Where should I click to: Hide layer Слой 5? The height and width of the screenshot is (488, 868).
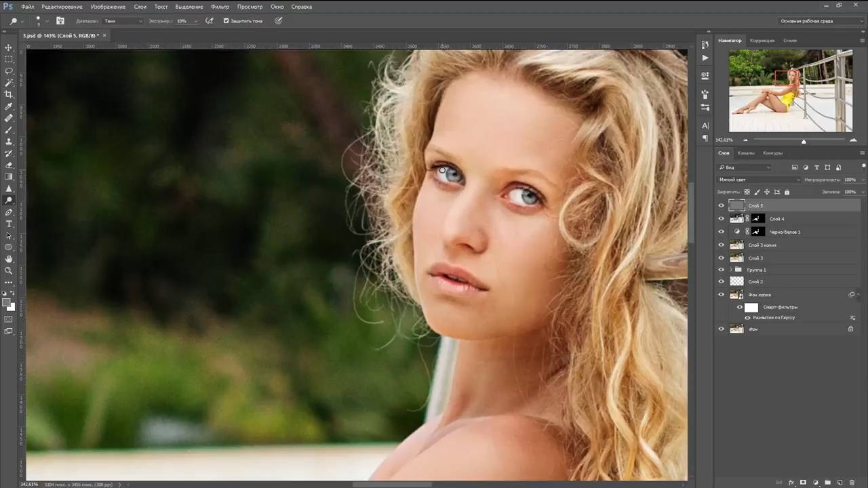coord(721,205)
